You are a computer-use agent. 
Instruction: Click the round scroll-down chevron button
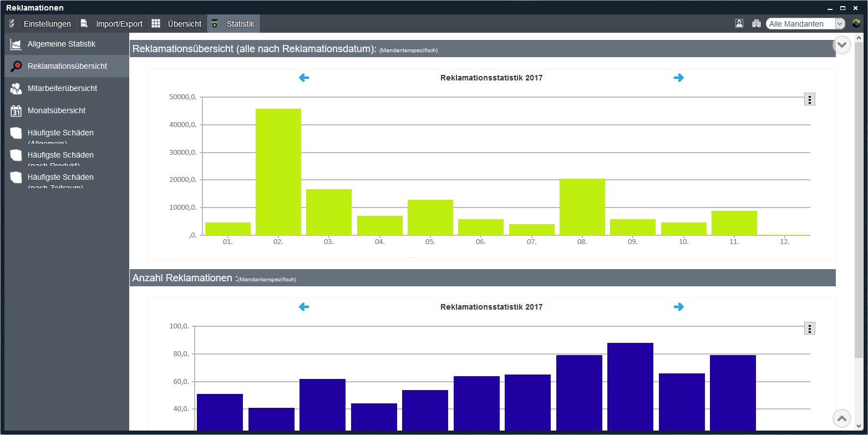(x=842, y=44)
